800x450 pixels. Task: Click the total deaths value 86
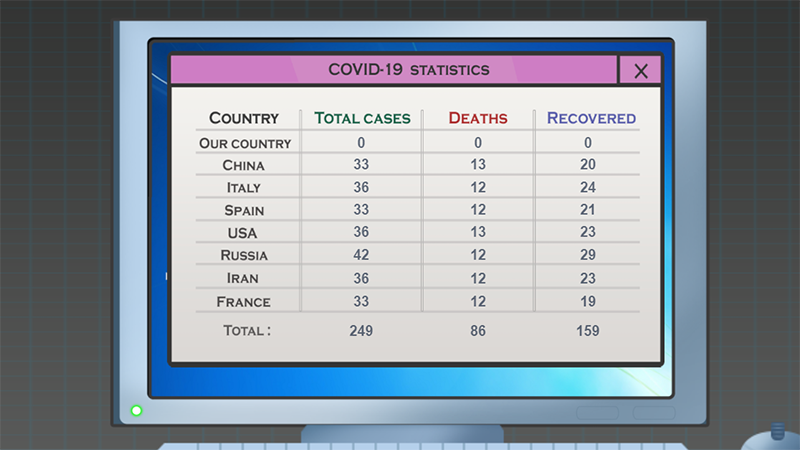tap(478, 331)
